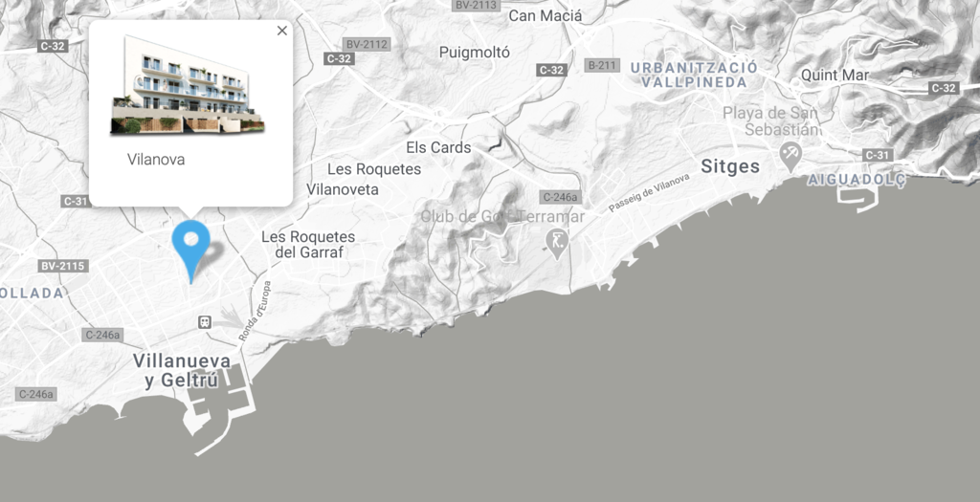This screenshot has width=980, height=502.
Task: Click the Quint Mar label
Action: pos(835,76)
